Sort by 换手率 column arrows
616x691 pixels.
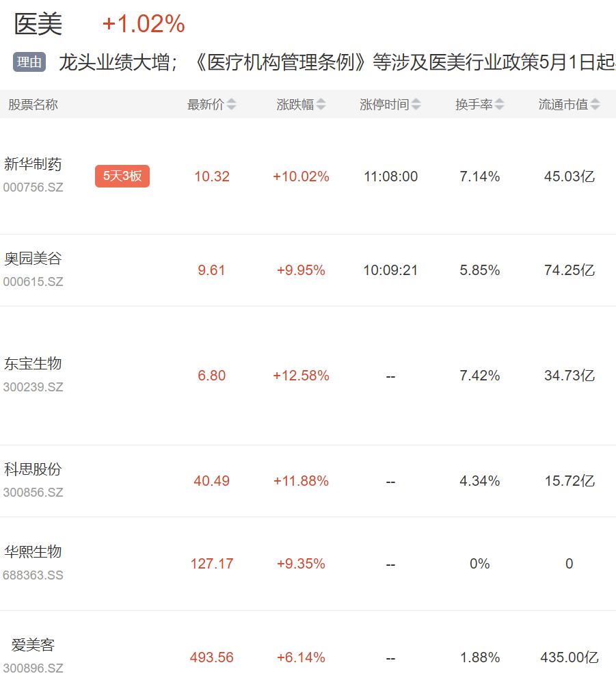pos(499,105)
